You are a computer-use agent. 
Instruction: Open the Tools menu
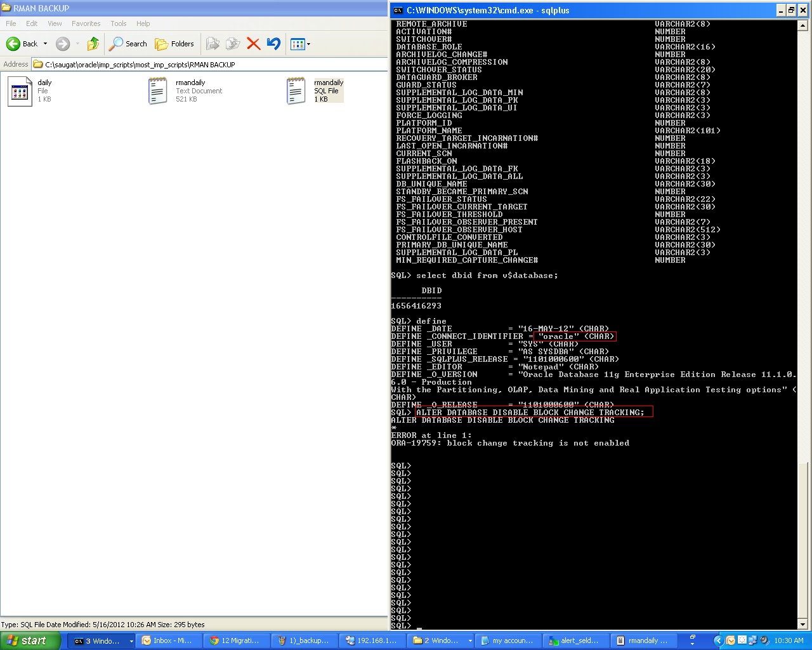coord(118,23)
